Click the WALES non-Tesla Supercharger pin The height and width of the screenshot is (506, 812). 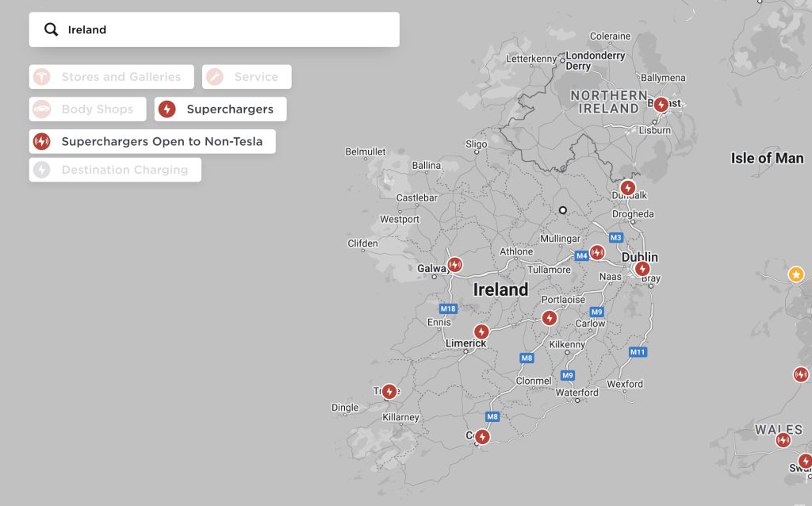click(783, 440)
